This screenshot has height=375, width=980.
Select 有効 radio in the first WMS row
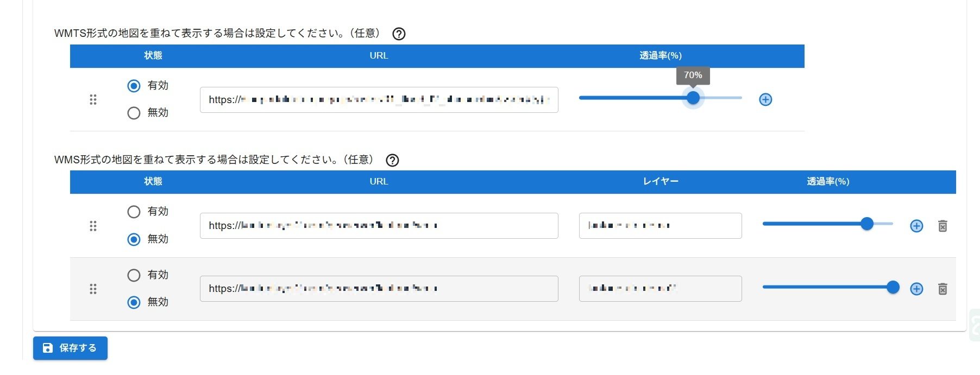tap(134, 212)
